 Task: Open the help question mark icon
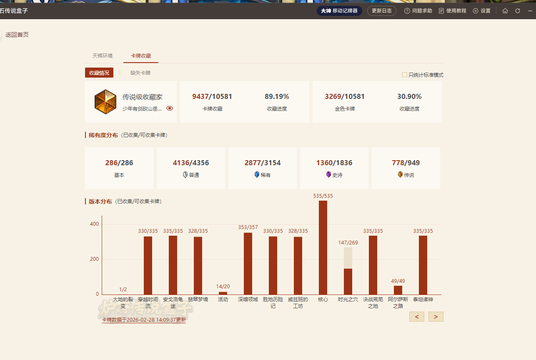tap(407, 11)
